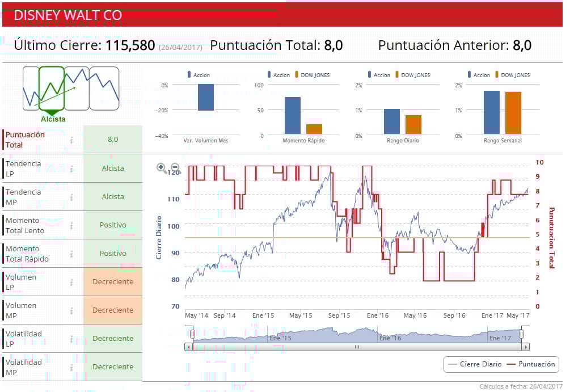Toggle Cierre Diario series in legend

click(x=475, y=364)
